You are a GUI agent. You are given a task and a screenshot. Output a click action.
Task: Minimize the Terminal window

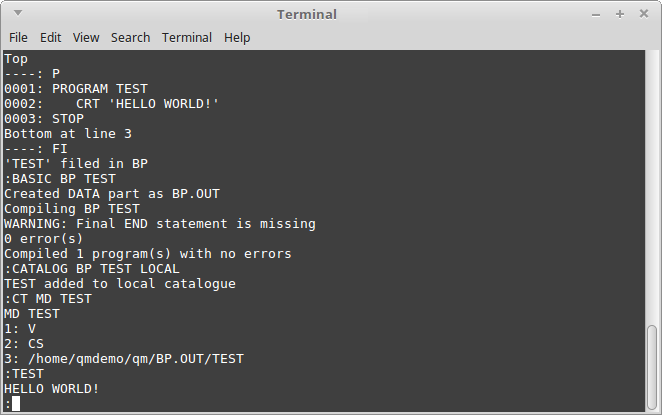tap(596, 15)
